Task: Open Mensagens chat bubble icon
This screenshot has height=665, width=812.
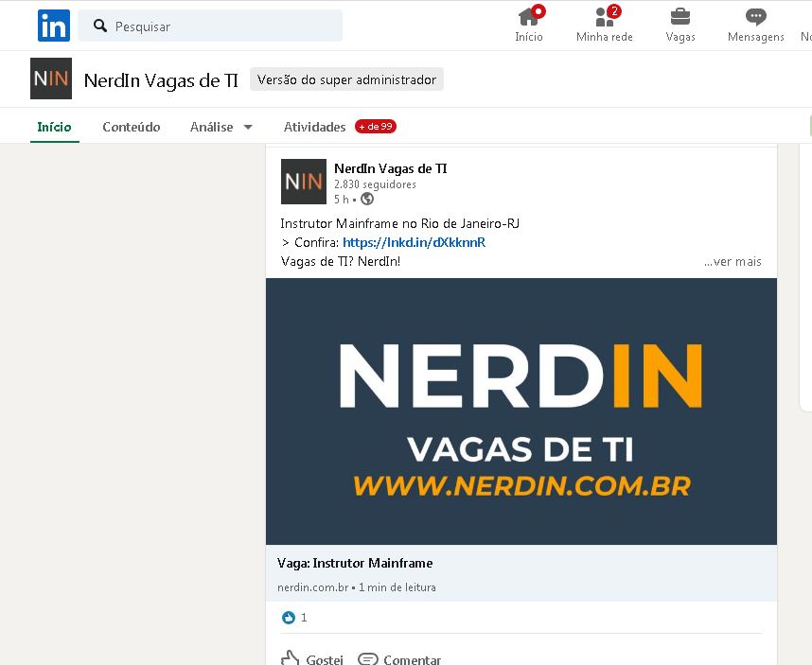Action: pyautogui.click(x=755, y=24)
